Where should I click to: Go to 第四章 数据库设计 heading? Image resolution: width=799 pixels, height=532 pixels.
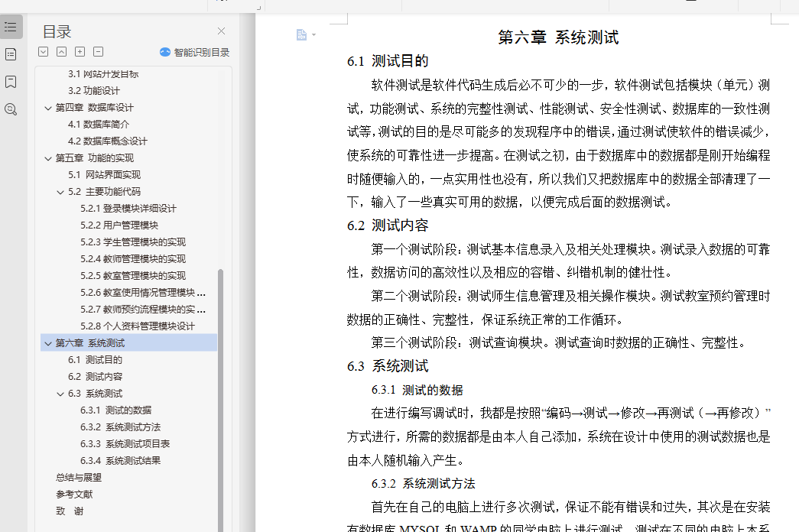pos(94,108)
